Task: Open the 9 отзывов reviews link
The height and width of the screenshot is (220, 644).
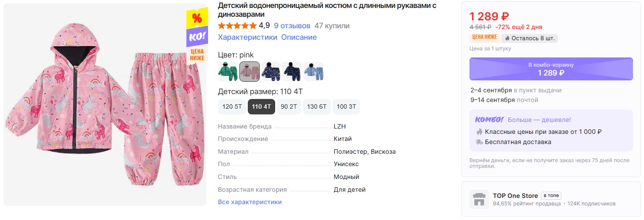Action: click(292, 26)
